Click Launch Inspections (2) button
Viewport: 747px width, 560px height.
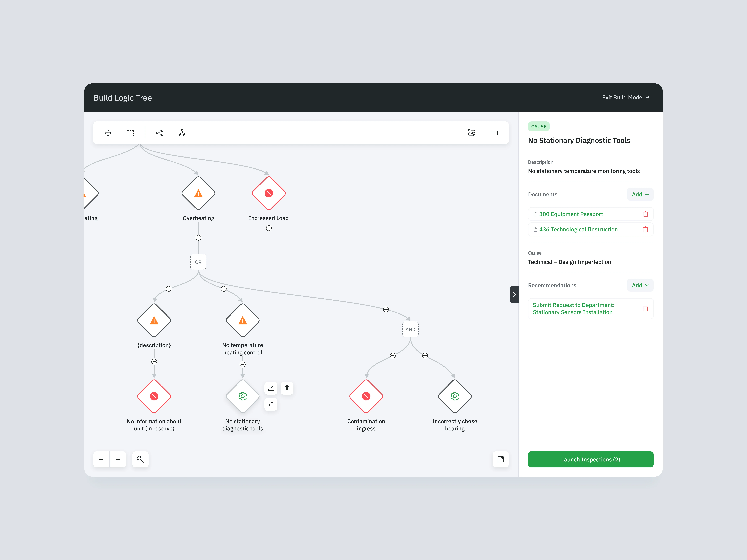click(591, 459)
